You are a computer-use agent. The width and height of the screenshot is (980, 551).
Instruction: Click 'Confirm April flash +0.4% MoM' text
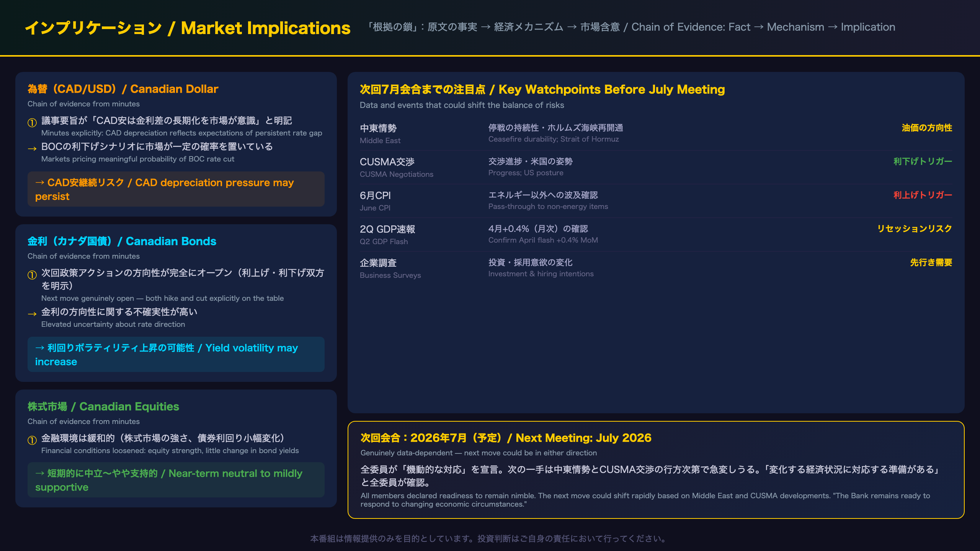pos(543,240)
